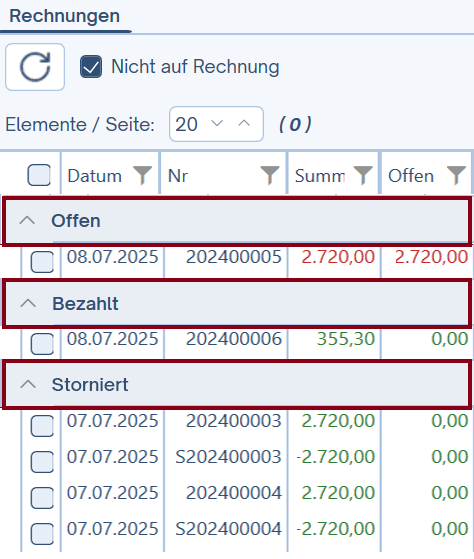
Task: Sort by the Nr column header
Action: 177,176
